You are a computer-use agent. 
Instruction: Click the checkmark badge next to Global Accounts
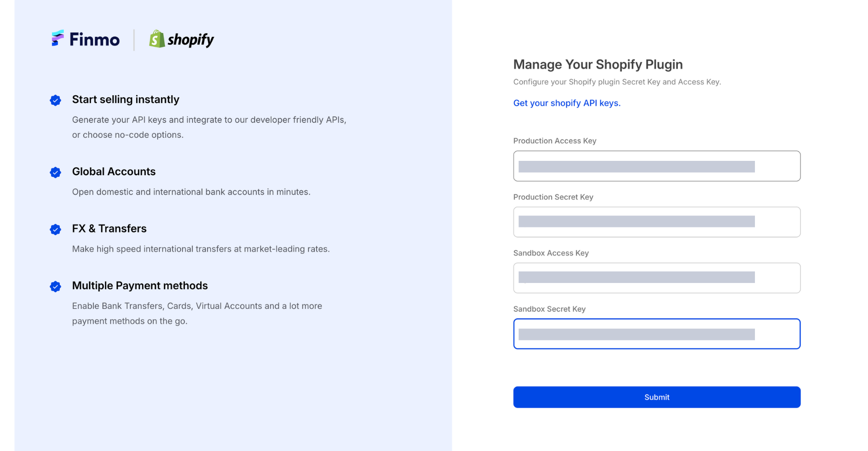[x=56, y=172]
